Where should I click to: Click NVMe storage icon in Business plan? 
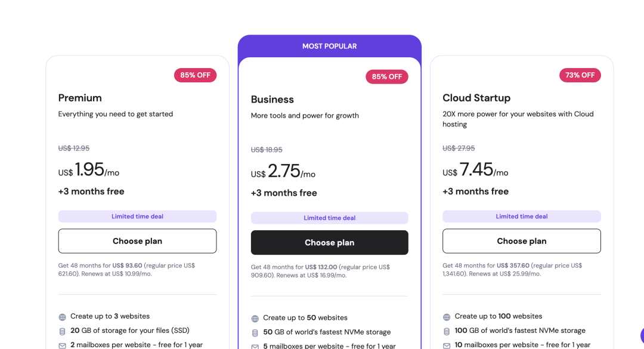point(255,332)
